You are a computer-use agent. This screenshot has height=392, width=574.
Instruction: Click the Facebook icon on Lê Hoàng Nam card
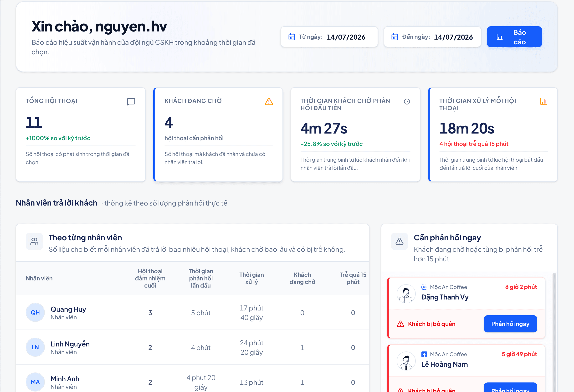point(424,354)
